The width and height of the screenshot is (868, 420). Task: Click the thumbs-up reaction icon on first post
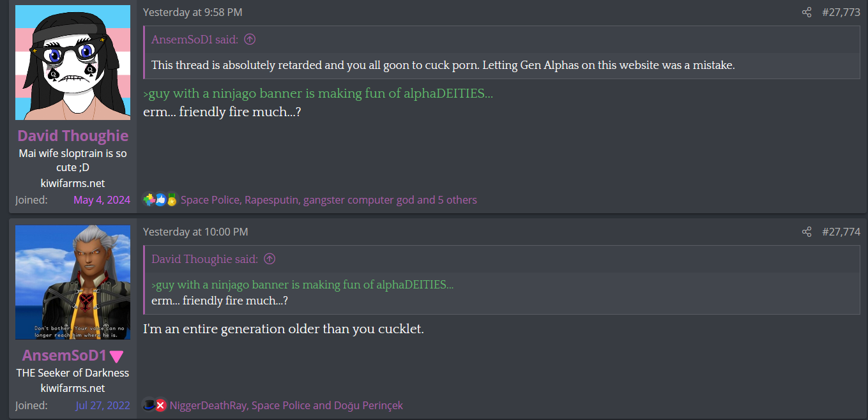pos(160,200)
